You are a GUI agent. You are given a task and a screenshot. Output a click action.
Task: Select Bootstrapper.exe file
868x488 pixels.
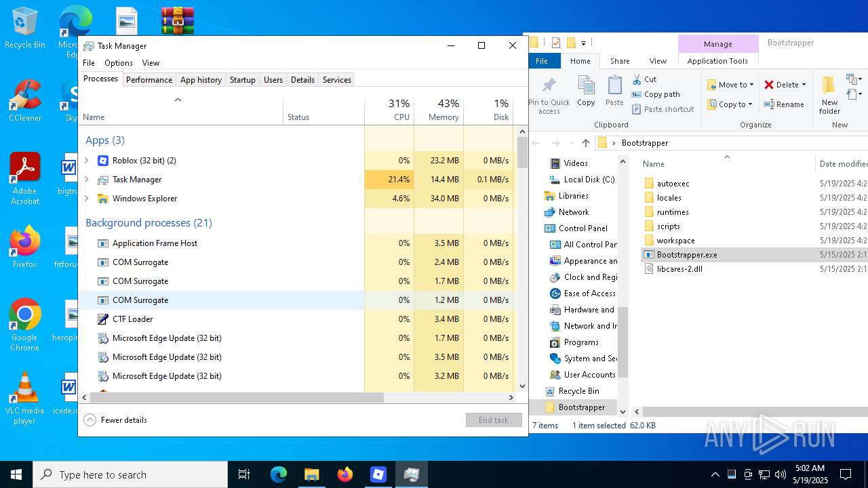tap(687, 255)
